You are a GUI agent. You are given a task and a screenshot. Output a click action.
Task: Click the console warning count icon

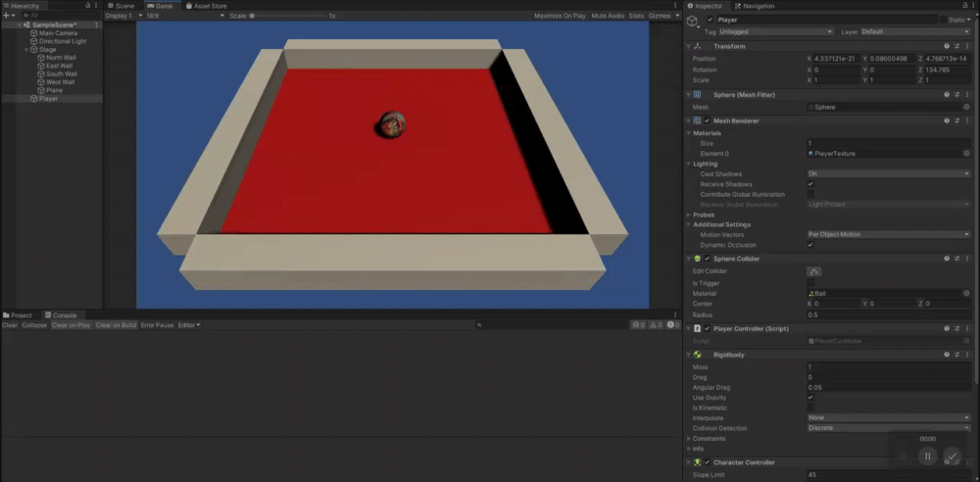656,325
